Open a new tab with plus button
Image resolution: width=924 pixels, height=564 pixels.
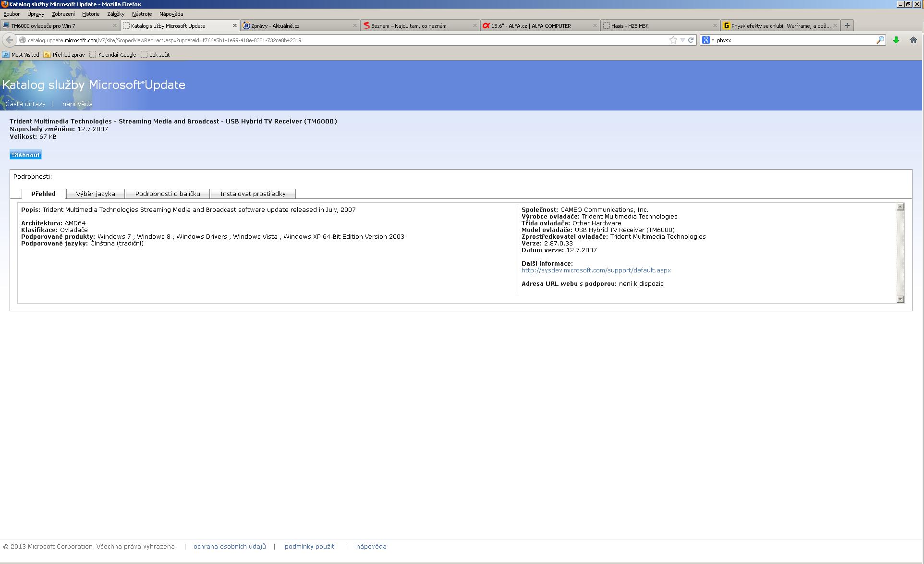click(x=847, y=25)
